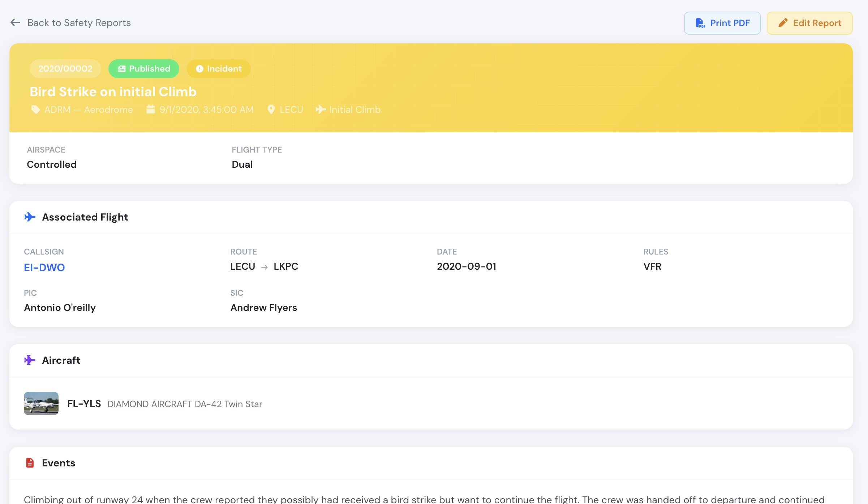
Task: Click the Initial Climb plane icon
Action: [x=321, y=109]
